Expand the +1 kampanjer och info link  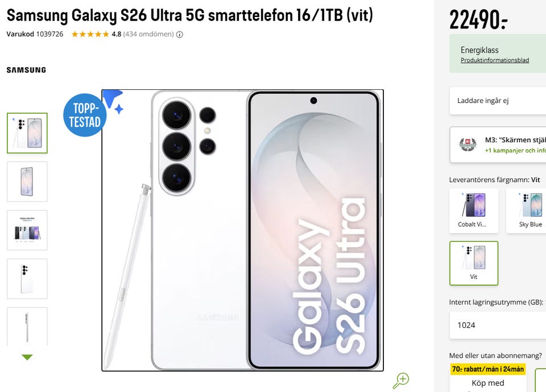515,151
